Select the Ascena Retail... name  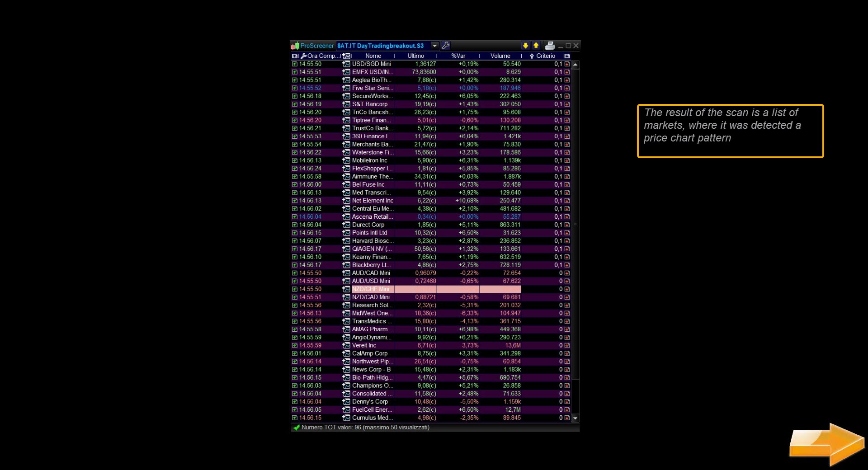373,217
